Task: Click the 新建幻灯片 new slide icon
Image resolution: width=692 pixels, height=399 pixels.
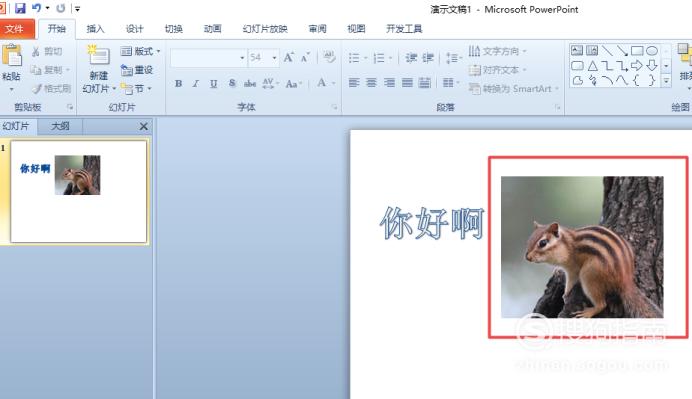Action: pyautogui.click(x=98, y=56)
